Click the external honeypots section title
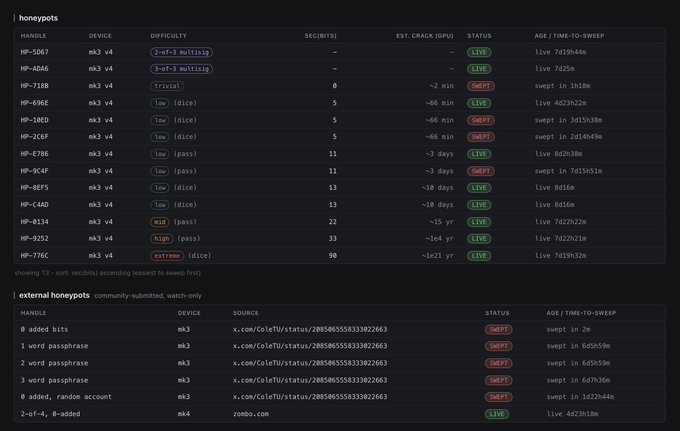The width and height of the screenshot is (680, 431). 54,295
